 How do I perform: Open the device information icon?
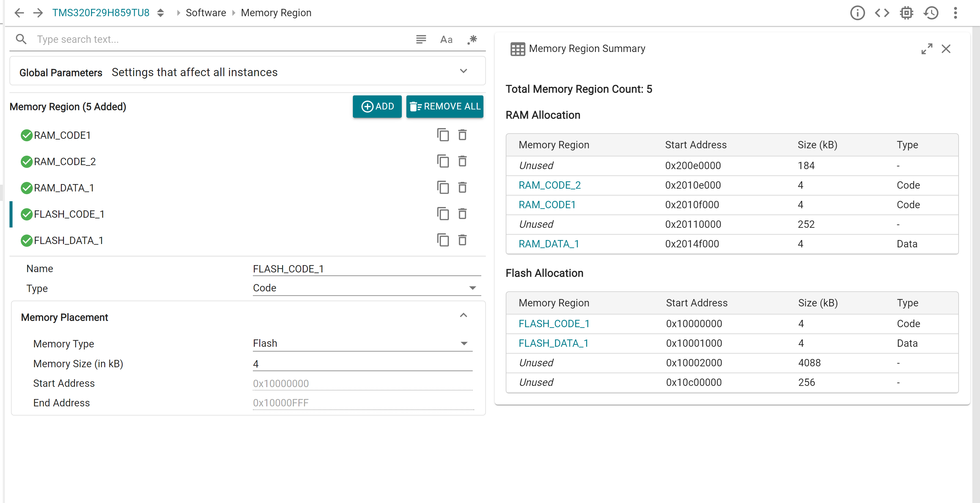857,13
